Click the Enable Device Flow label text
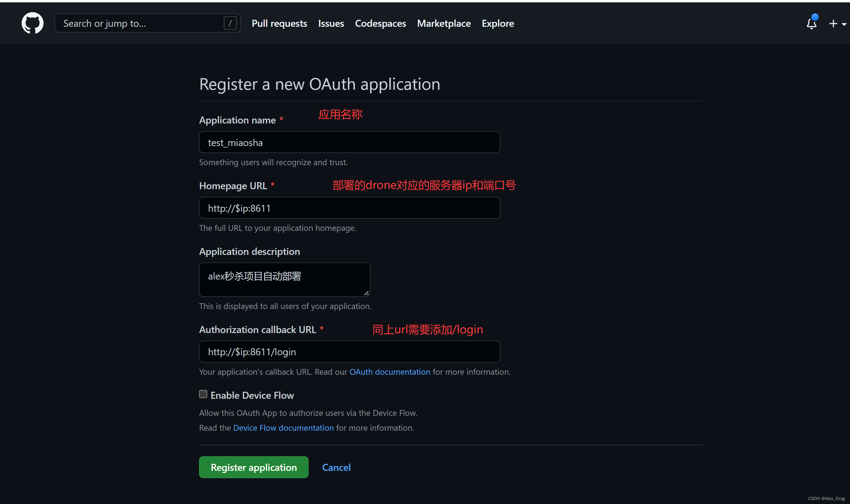This screenshot has width=850, height=504. point(252,395)
